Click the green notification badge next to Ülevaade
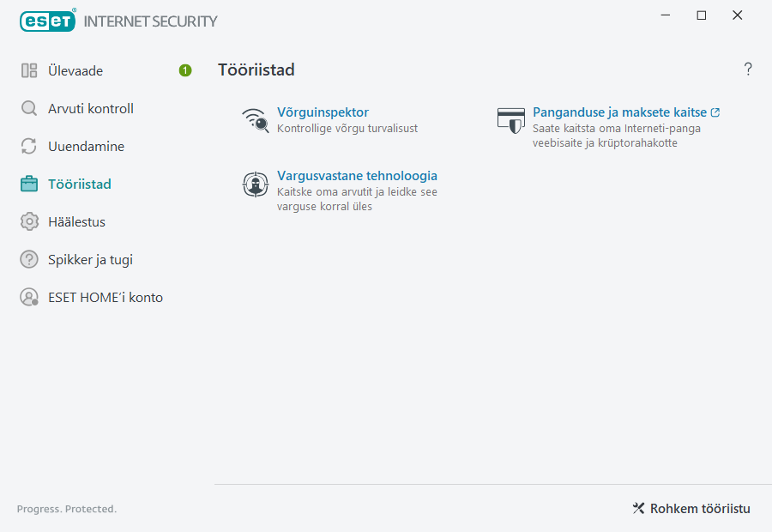Screen dimensions: 772x532 click(x=184, y=70)
